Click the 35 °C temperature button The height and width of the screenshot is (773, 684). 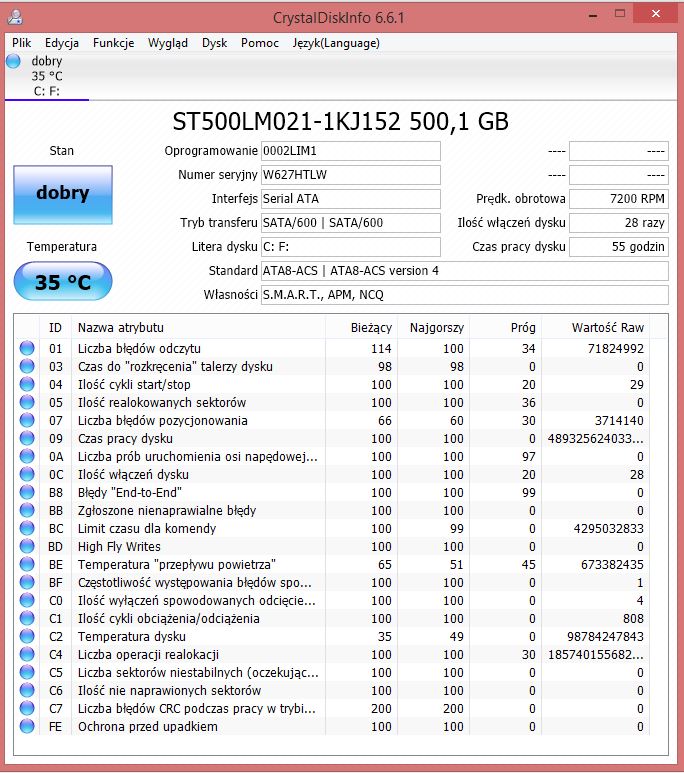63,281
